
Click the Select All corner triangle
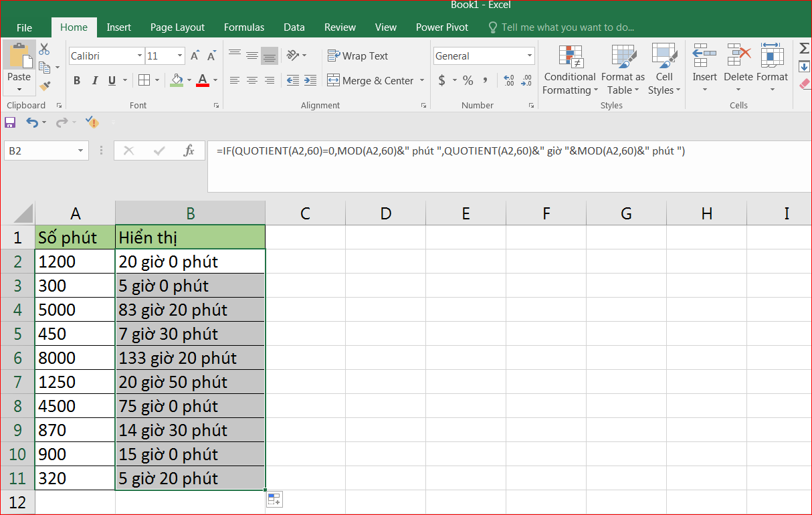click(x=22, y=213)
